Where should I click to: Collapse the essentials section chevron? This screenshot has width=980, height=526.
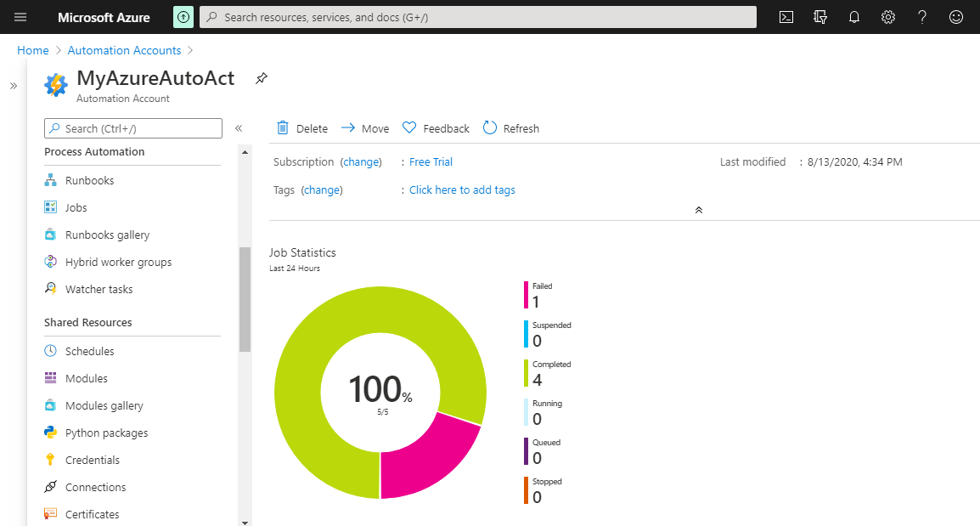[698, 210]
